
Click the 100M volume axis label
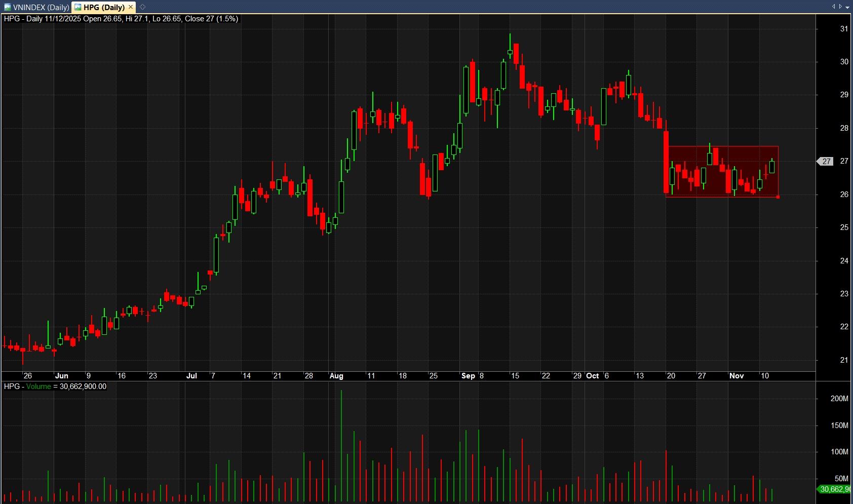click(x=839, y=452)
